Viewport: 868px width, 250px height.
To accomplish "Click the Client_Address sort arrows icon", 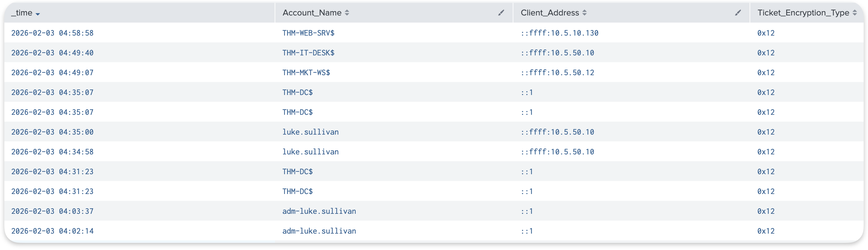I will [x=585, y=13].
